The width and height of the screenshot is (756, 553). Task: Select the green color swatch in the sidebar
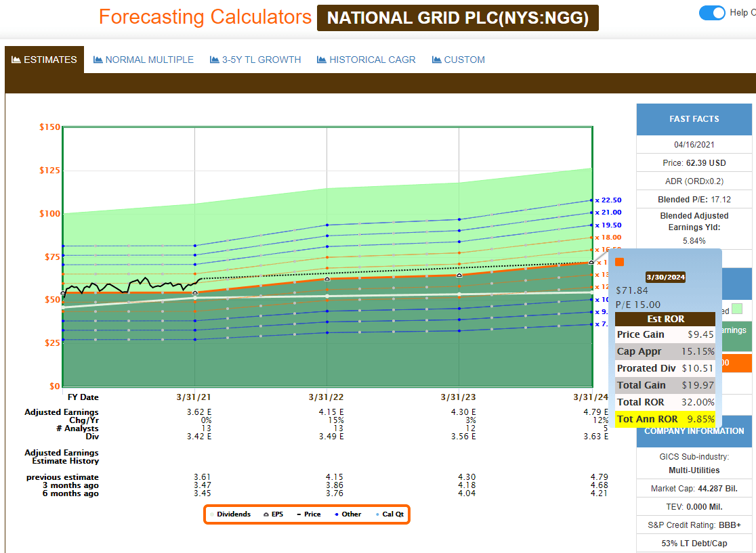click(x=737, y=309)
